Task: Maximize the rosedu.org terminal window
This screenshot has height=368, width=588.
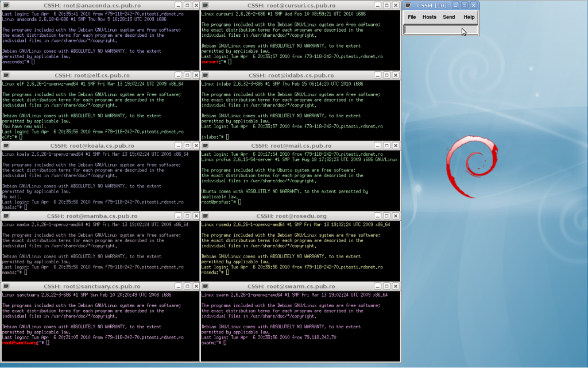Action: tap(386, 216)
